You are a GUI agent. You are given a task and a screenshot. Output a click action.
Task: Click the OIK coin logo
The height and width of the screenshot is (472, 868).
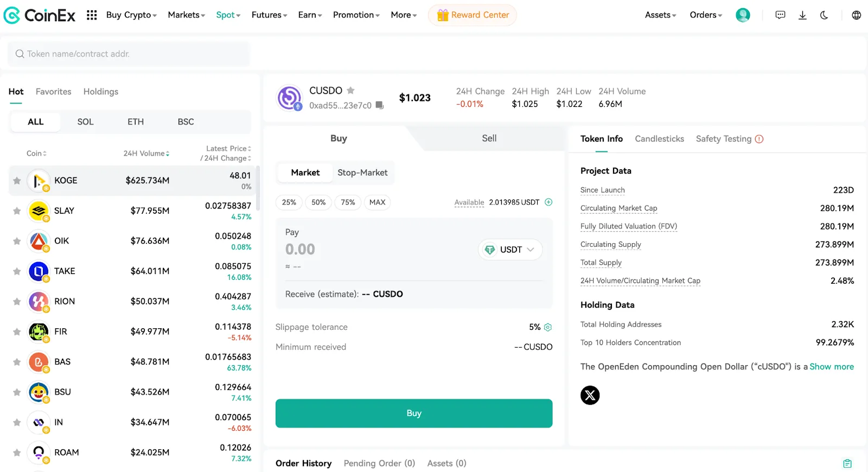coord(39,241)
